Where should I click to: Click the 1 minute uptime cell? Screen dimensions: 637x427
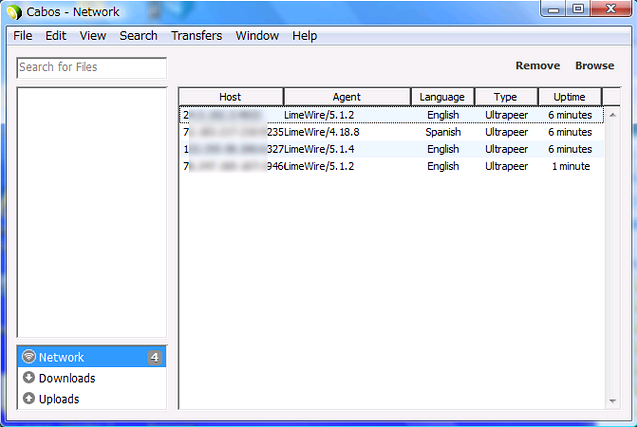[x=570, y=166]
